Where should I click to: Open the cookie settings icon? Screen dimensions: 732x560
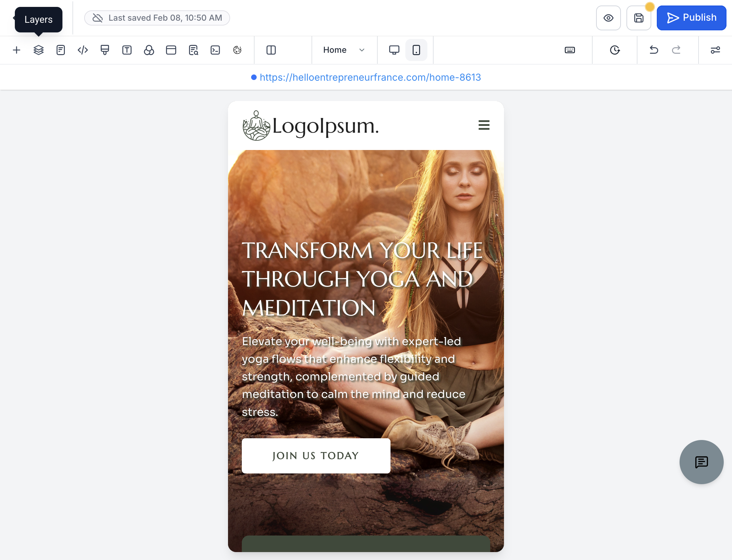(x=237, y=50)
